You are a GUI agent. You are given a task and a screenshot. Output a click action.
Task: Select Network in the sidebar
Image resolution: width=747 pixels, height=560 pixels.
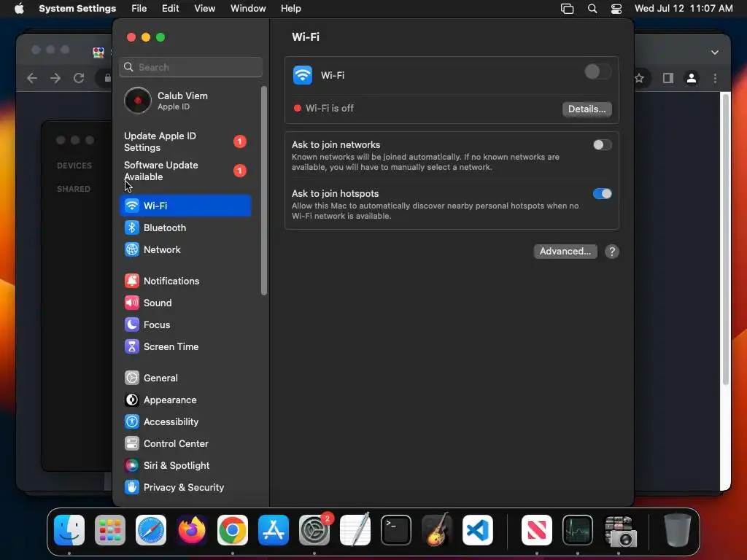pos(186,249)
